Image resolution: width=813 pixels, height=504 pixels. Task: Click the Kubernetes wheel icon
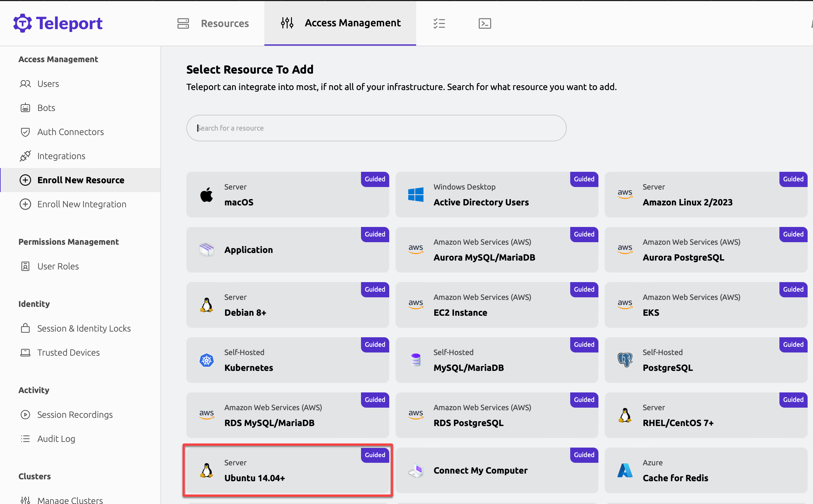(207, 360)
